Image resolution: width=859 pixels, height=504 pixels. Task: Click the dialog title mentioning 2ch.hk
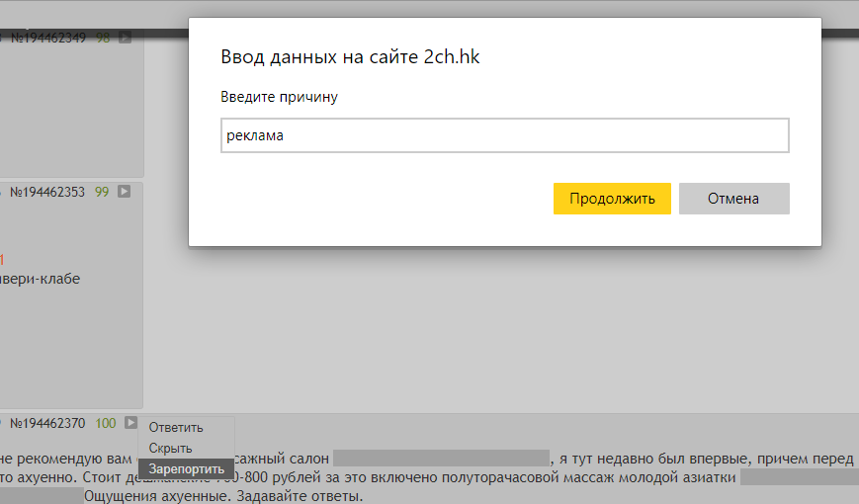(350, 57)
